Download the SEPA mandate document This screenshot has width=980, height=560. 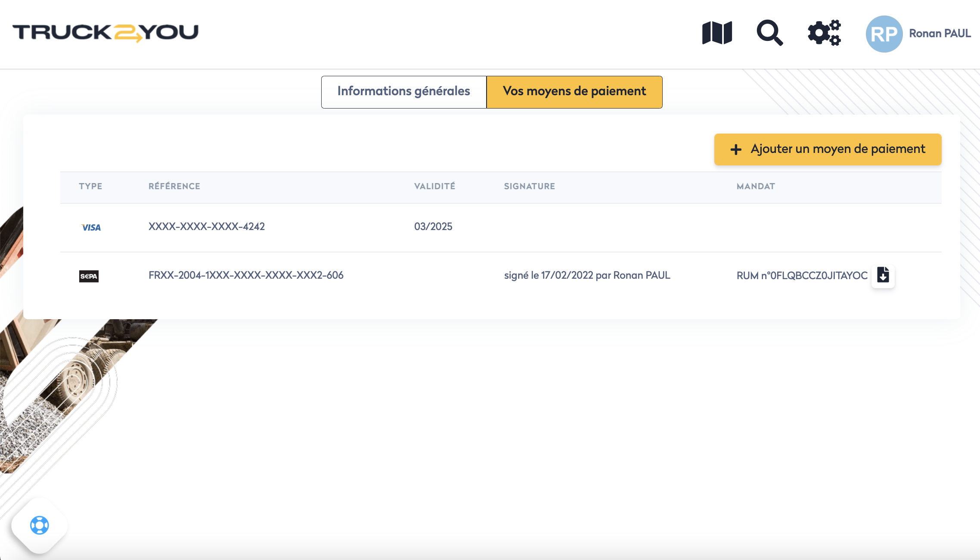[883, 275]
